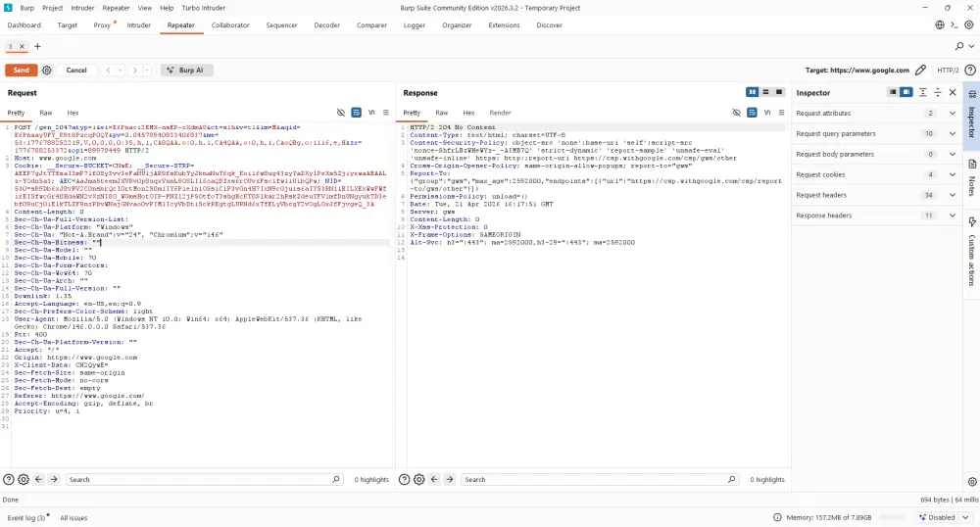This screenshot has width=980, height=527.
Task: Open response search help icon
Action: 404,480
